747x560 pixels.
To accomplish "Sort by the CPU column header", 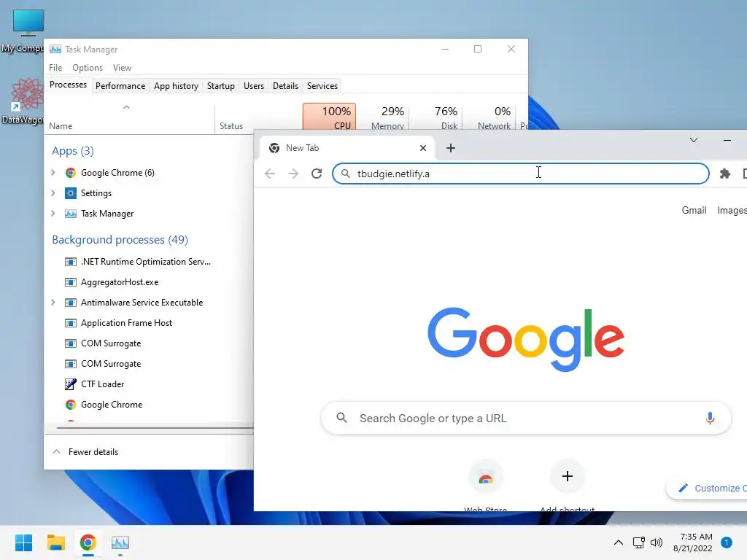I will (329, 117).
